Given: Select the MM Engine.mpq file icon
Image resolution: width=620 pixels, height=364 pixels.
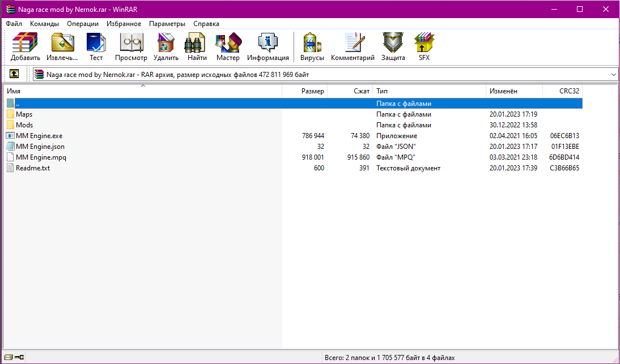Looking at the screenshot, I should point(10,157).
